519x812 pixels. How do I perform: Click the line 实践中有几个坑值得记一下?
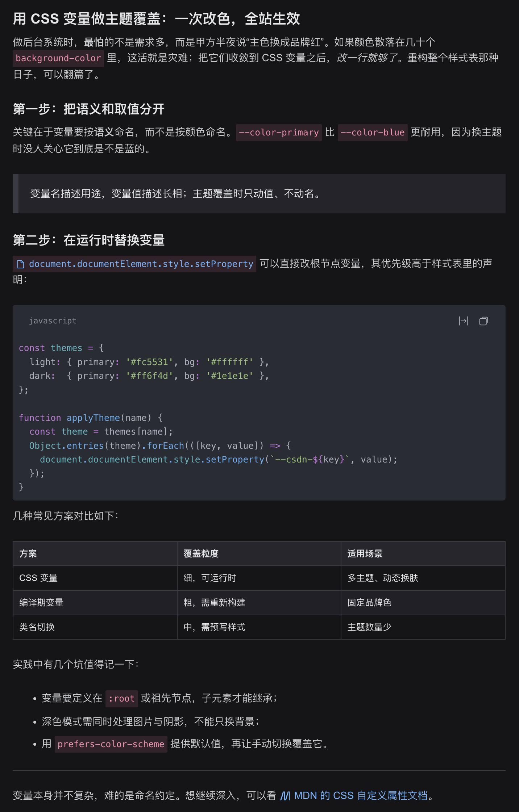[x=76, y=664]
